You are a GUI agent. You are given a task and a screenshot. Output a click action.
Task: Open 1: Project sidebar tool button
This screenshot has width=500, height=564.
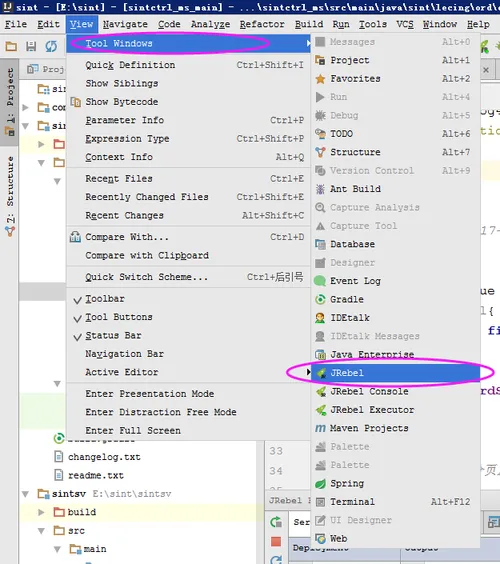pos(10,102)
